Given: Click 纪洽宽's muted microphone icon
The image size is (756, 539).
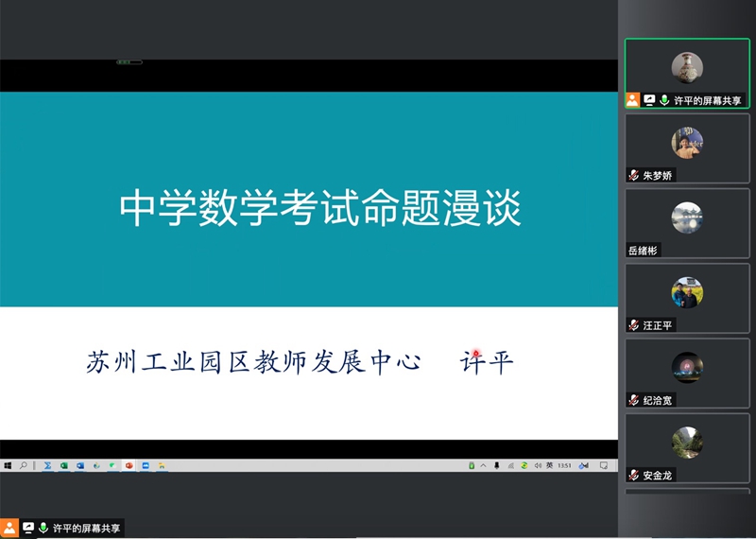Looking at the screenshot, I should [634, 400].
